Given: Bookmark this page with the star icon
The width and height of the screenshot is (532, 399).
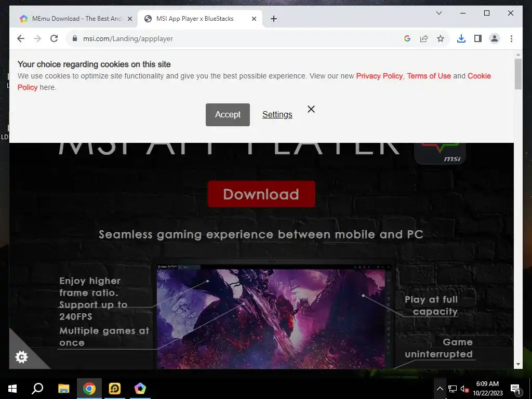Looking at the screenshot, I should (441, 38).
